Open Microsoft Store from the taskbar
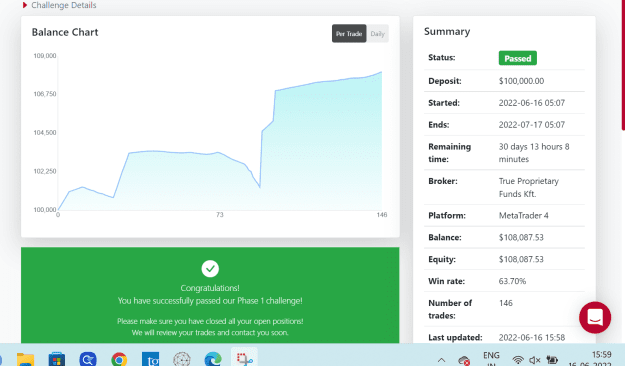 tap(57, 359)
